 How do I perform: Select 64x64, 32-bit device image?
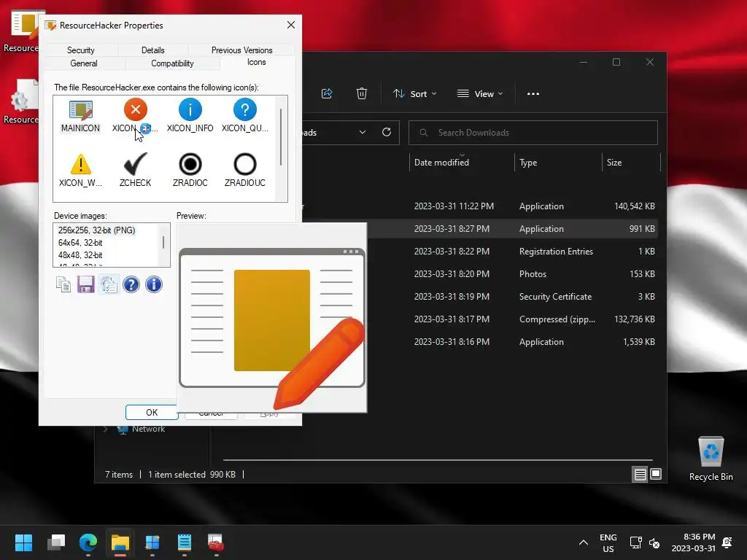point(80,242)
